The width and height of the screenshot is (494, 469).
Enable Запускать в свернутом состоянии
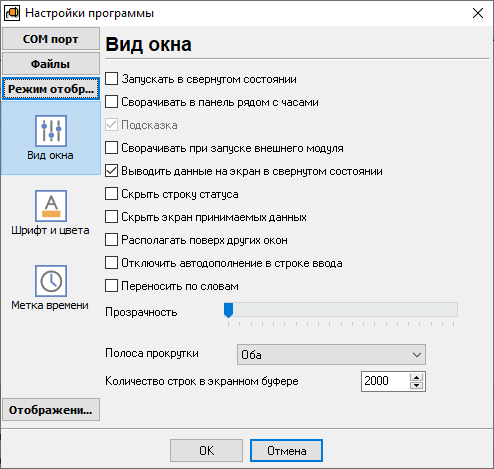pos(111,79)
